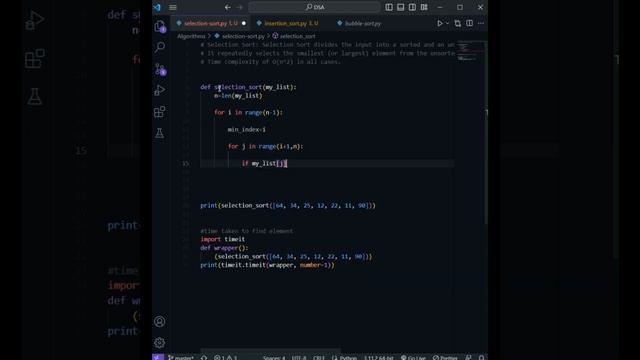Click the DSA command center search box

314,7
